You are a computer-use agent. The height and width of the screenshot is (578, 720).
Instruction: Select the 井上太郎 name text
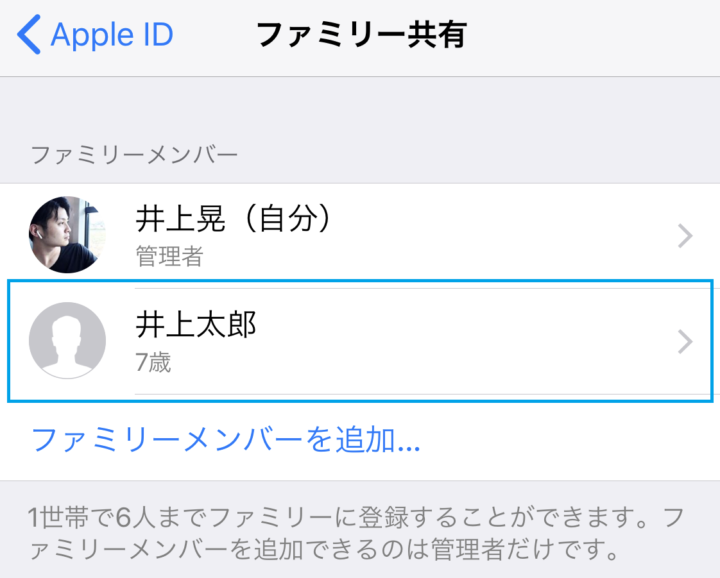196,325
